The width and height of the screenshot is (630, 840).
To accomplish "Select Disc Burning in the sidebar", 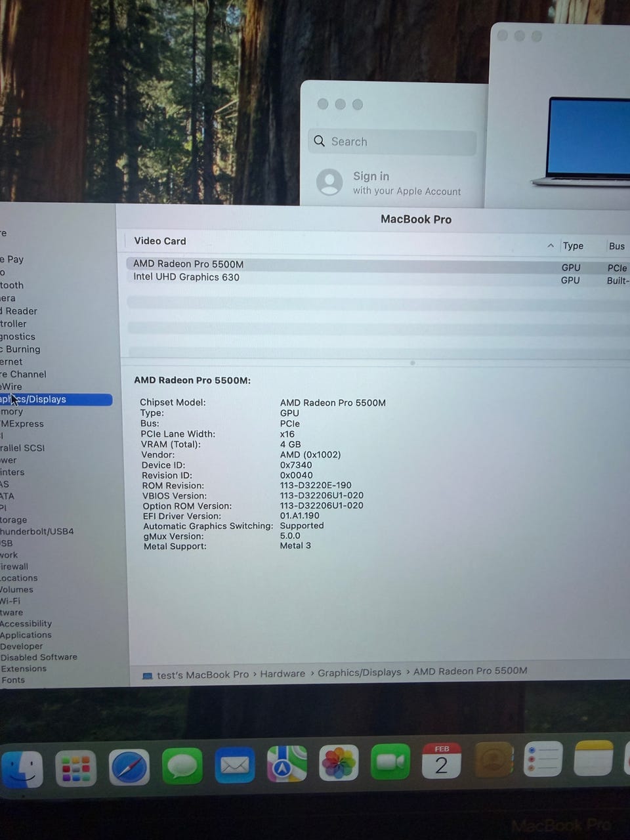I will click(x=20, y=349).
